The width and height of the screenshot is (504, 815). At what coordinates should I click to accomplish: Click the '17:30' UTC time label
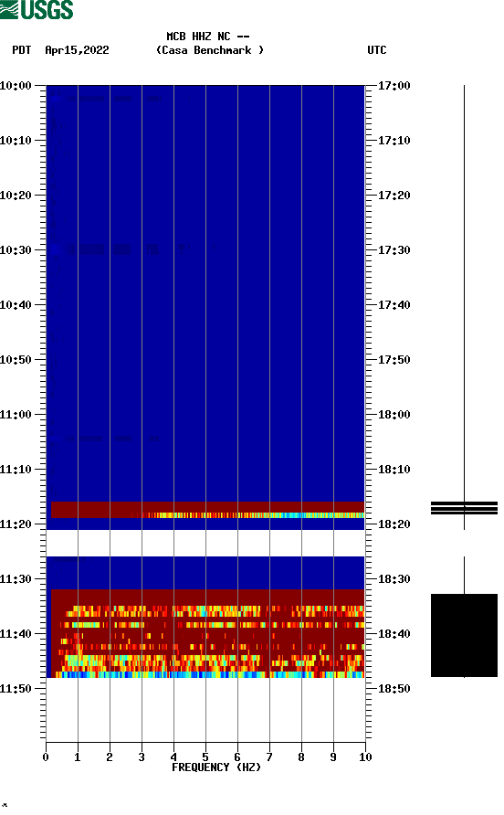(x=394, y=250)
